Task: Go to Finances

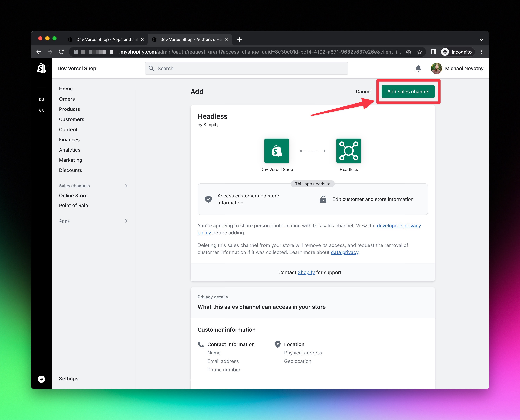Action: [x=69, y=140]
